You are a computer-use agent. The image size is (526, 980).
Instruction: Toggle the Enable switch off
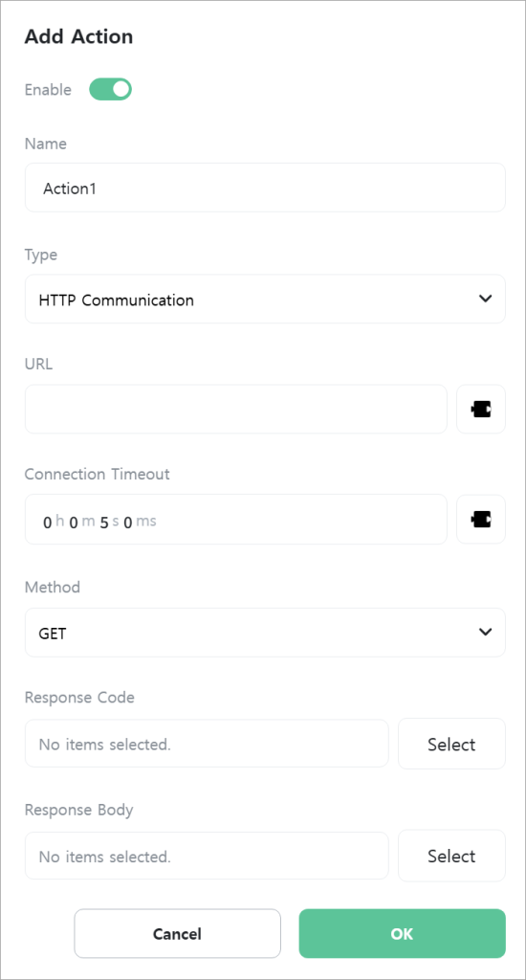(x=111, y=89)
